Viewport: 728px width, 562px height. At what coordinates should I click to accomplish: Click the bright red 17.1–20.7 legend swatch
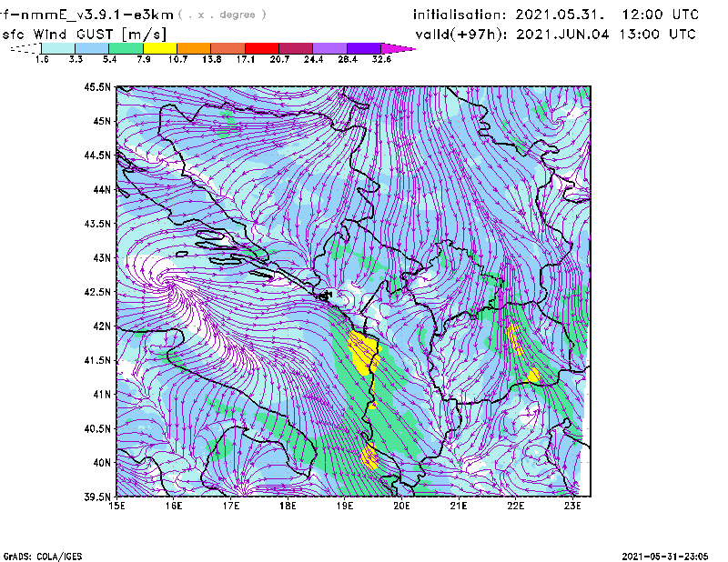coord(262,48)
